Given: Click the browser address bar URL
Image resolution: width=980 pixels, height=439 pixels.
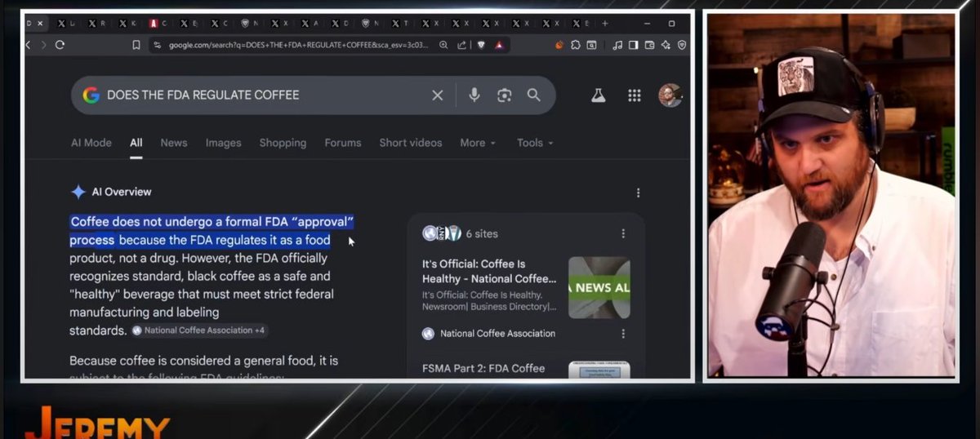Looking at the screenshot, I should coord(298,45).
